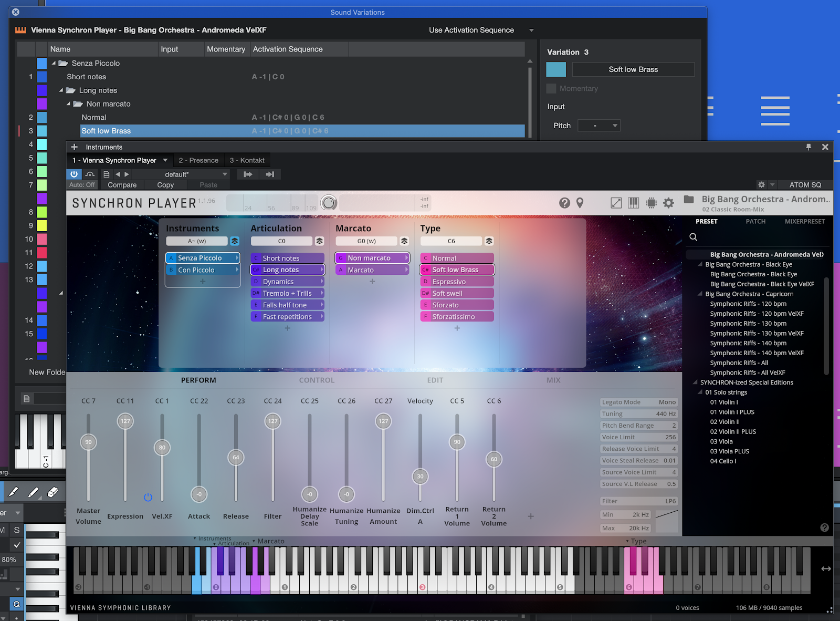Collapse the Non marcato folder in Sound Variations

click(69, 104)
